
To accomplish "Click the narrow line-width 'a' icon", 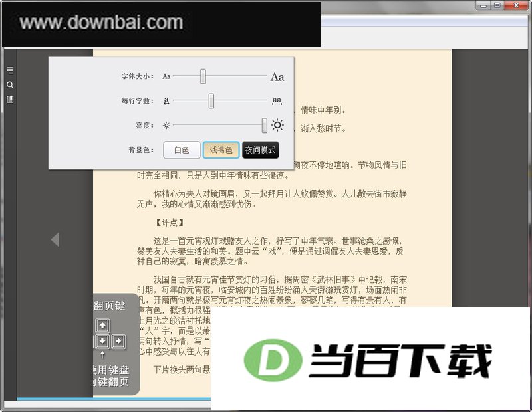I will pyautogui.click(x=166, y=101).
